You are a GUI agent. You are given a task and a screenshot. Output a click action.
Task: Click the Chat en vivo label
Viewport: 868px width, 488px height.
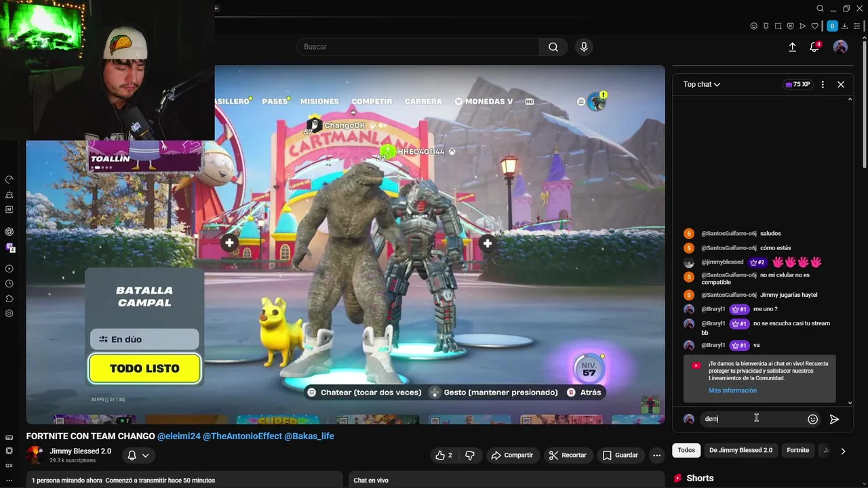click(x=371, y=481)
